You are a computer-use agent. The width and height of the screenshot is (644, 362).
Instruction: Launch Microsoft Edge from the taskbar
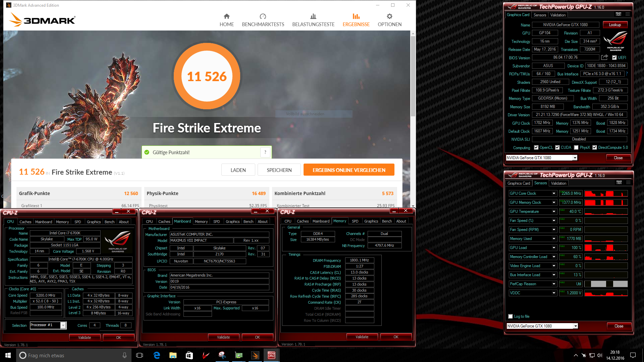click(x=157, y=355)
